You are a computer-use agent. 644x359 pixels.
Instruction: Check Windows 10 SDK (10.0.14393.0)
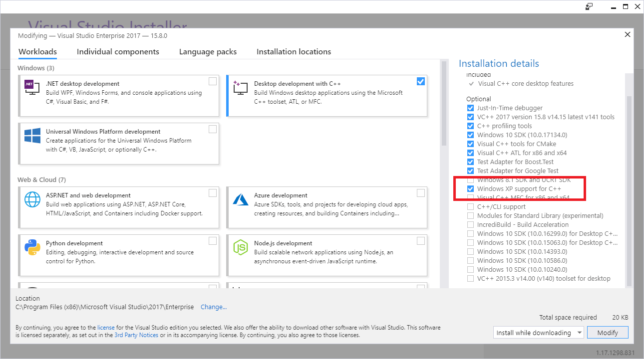(x=470, y=252)
